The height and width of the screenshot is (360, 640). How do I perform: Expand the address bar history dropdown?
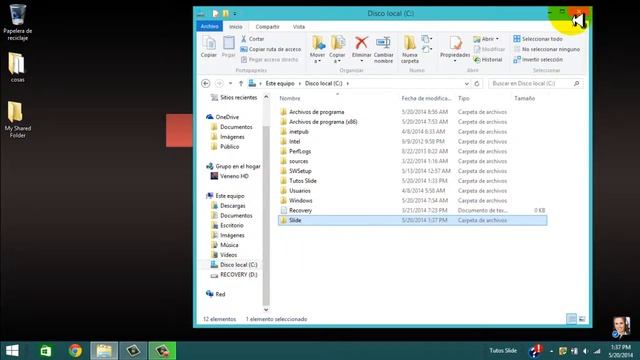pyautogui.click(x=467, y=83)
